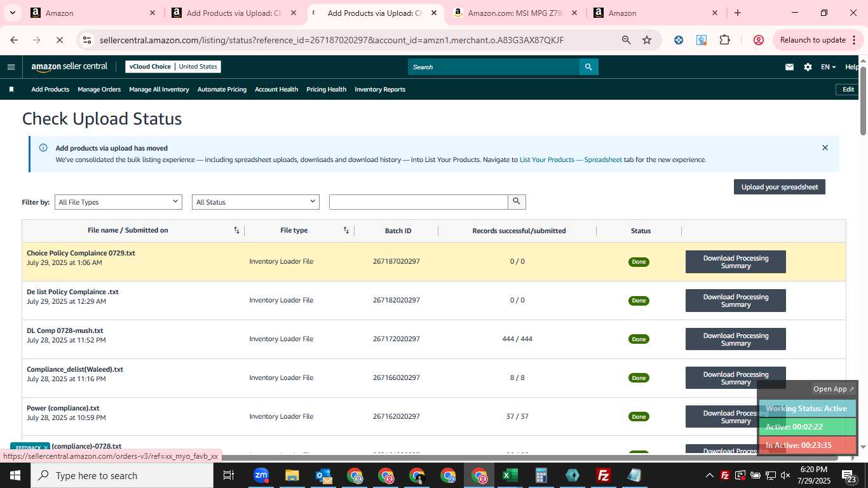The image size is (868, 488).
Task: Open the tab search dropdown arrow
Action: click(x=12, y=13)
